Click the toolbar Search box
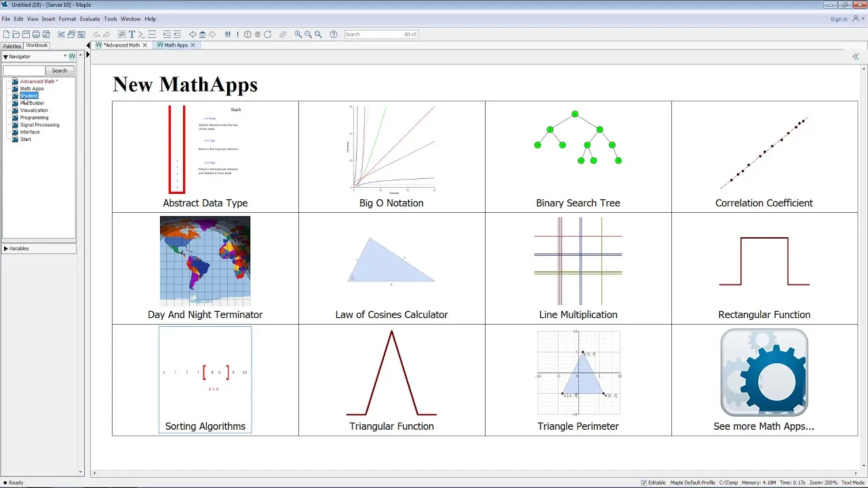This screenshot has height=488, width=868. [382, 34]
